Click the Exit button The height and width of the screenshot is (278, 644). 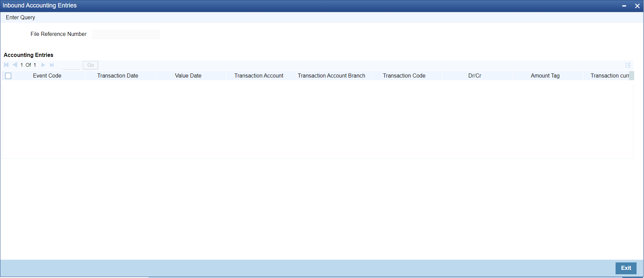point(626,268)
